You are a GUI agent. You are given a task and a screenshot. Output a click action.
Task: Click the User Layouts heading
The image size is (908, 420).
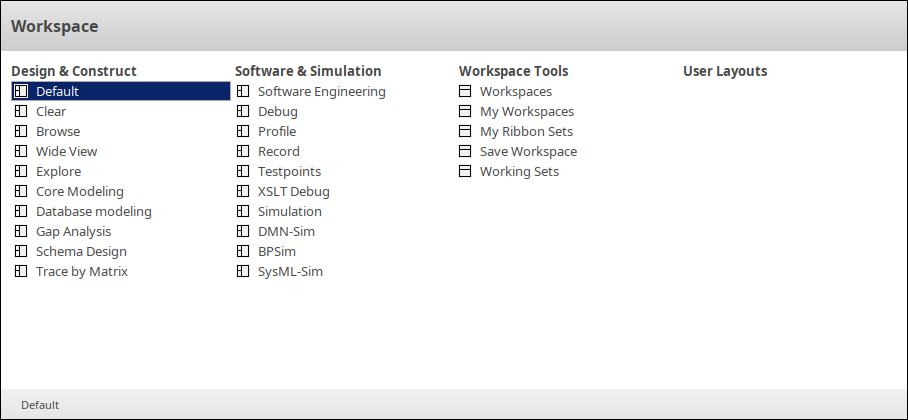(x=725, y=71)
